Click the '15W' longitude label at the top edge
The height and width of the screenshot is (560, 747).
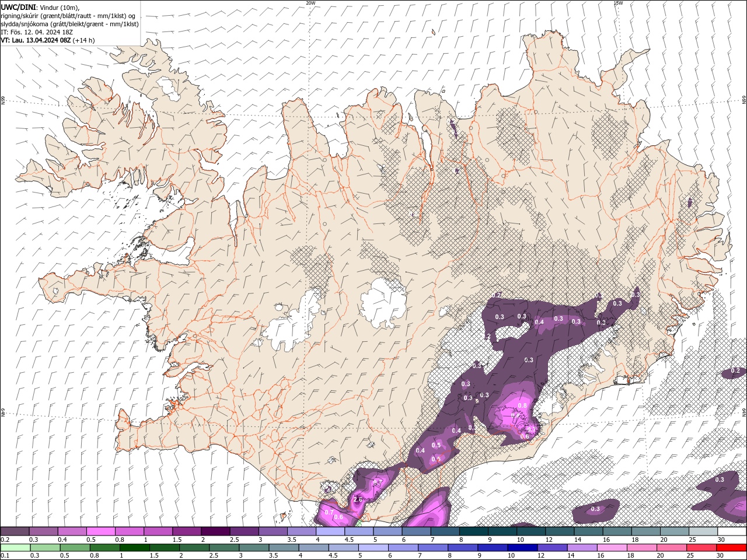click(618, 3)
